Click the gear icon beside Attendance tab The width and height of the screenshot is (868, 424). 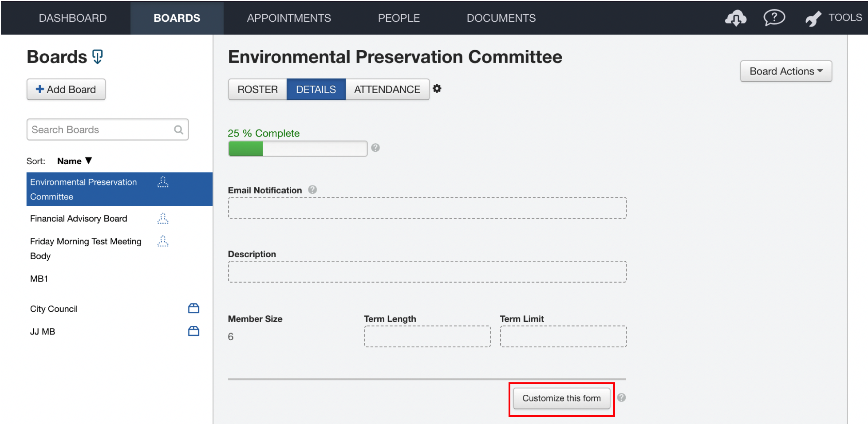pyautogui.click(x=437, y=89)
